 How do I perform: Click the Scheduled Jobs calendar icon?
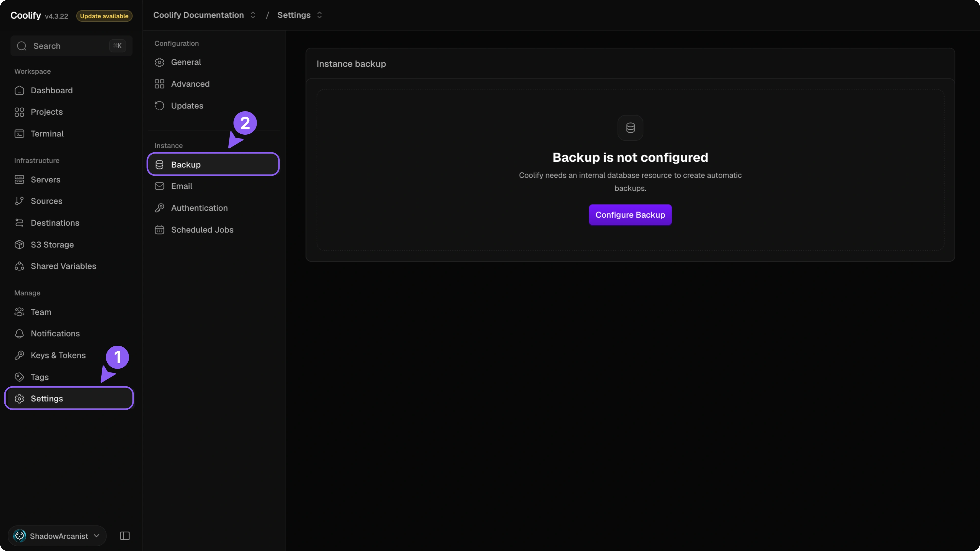(x=160, y=230)
